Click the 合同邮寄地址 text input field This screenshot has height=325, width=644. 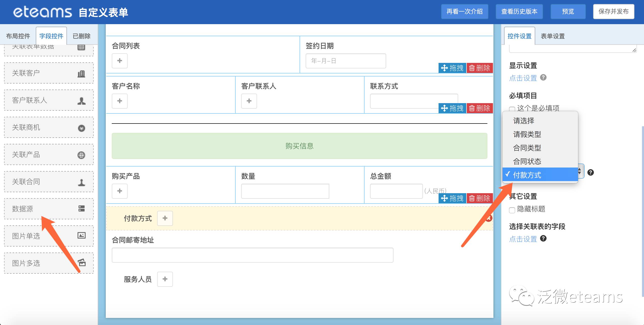tap(252, 255)
